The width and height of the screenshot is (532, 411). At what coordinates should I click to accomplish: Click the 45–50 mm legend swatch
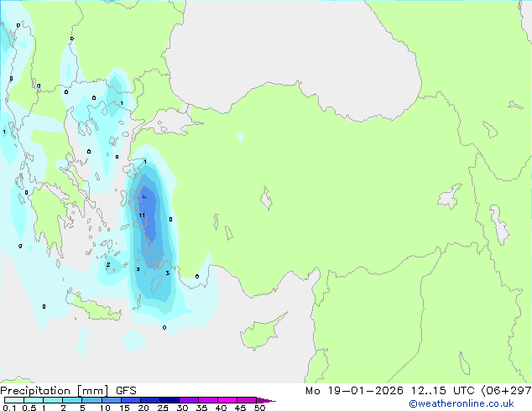(x=247, y=400)
